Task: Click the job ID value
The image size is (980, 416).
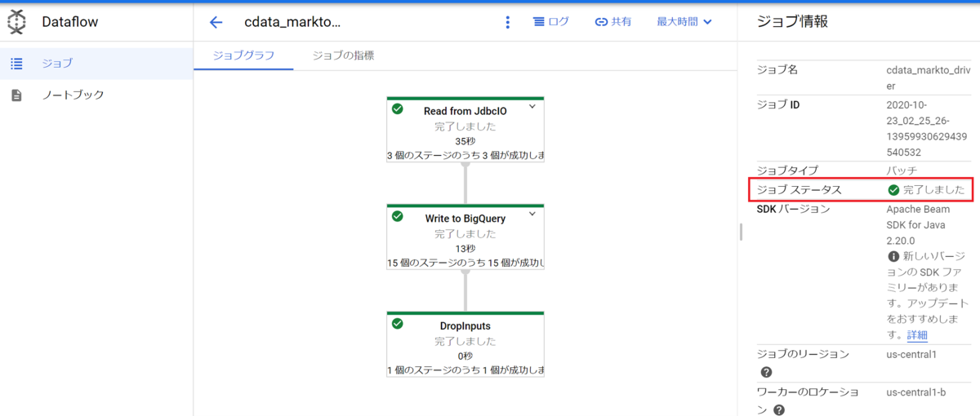Action: point(927,128)
